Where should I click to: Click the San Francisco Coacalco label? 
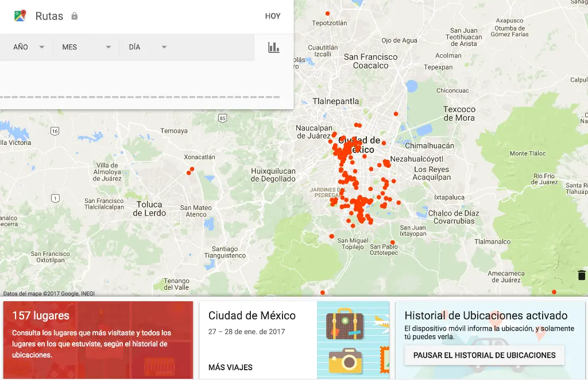(370, 61)
